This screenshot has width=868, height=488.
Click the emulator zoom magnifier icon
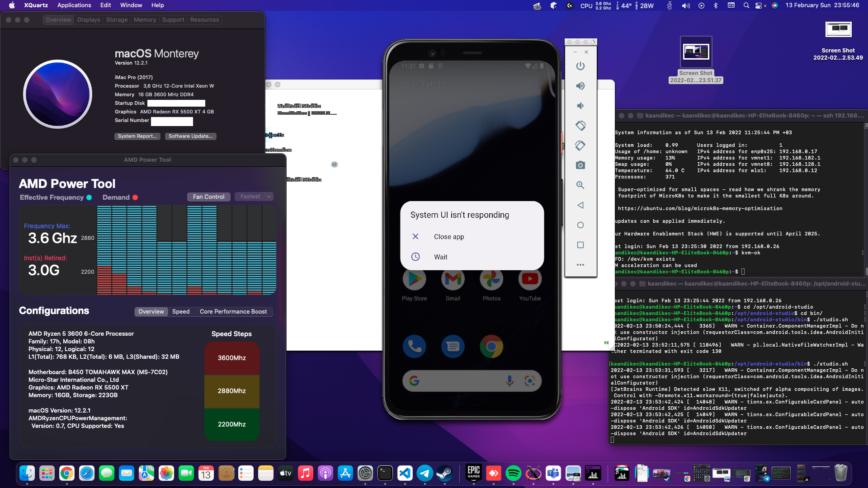[580, 185]
